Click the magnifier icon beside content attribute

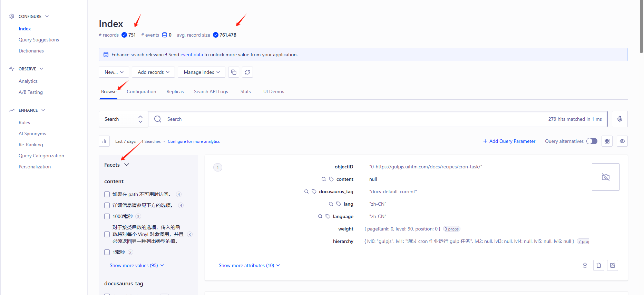324,179
